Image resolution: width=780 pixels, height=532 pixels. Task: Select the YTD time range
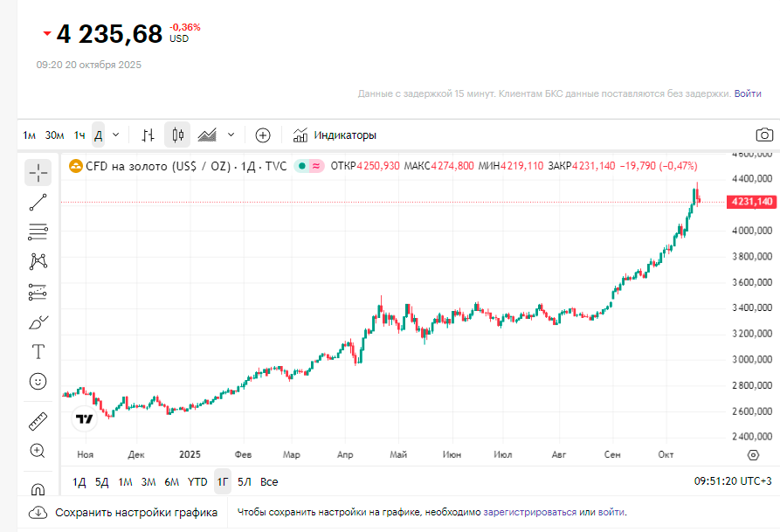[197, 481]
